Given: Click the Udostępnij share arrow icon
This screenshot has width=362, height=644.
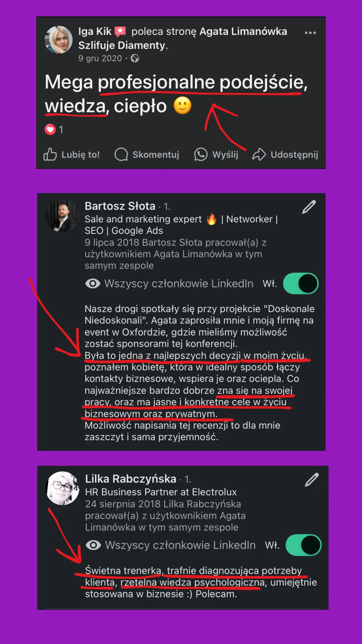Looking at the screenshot, I should (x=259, y=154).
